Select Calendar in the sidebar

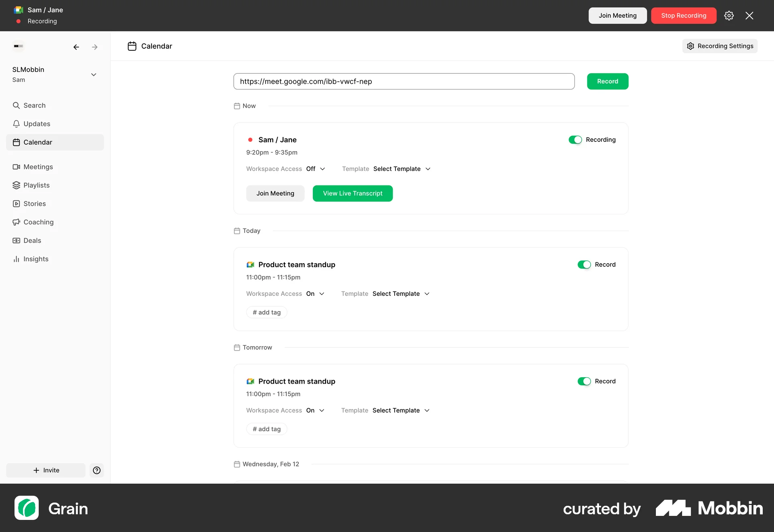tap(37, 142)
